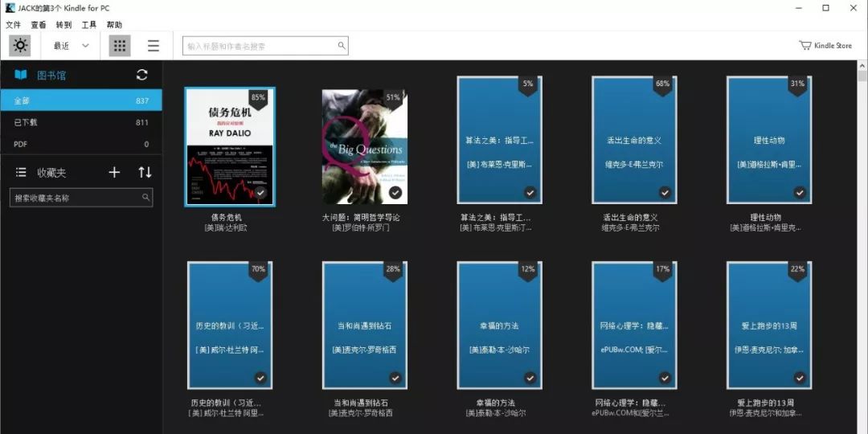Open the 历史的教训 book cover

coord(230,325)
